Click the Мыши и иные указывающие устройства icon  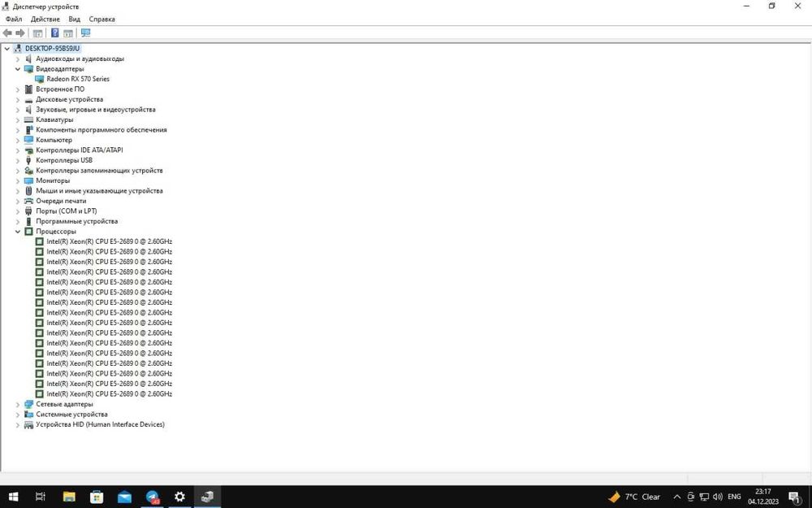click(28, 191)
